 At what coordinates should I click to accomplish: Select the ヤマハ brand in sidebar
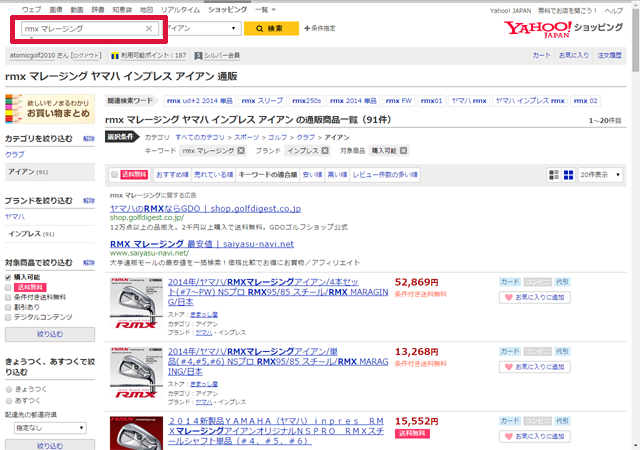point(15,217)
